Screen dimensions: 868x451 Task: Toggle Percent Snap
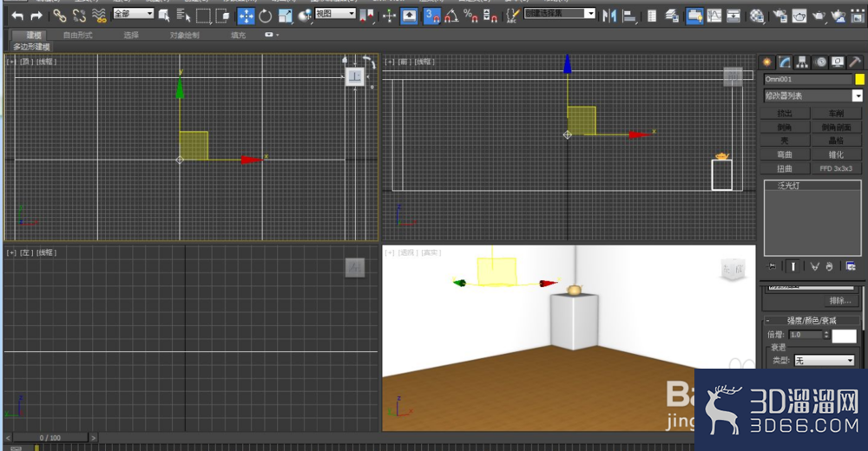[x=470, y=16]
